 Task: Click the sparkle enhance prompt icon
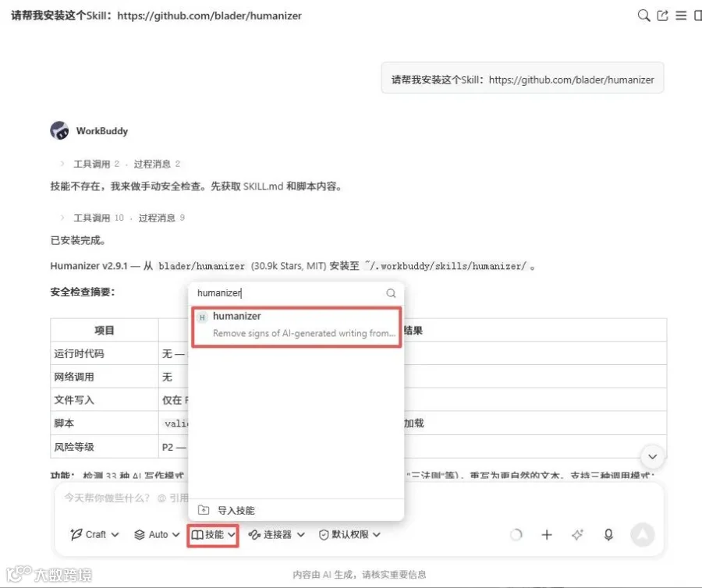tap(577, 534)
